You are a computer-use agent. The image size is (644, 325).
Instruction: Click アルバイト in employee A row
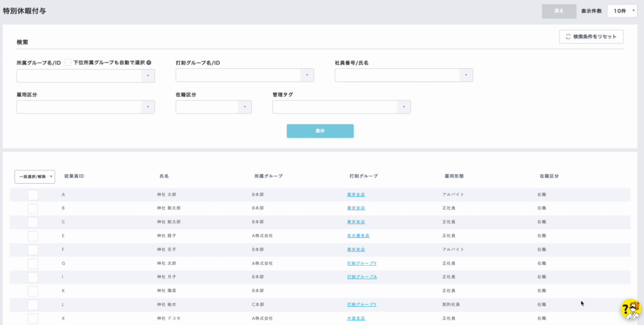(x=453, y=195)
